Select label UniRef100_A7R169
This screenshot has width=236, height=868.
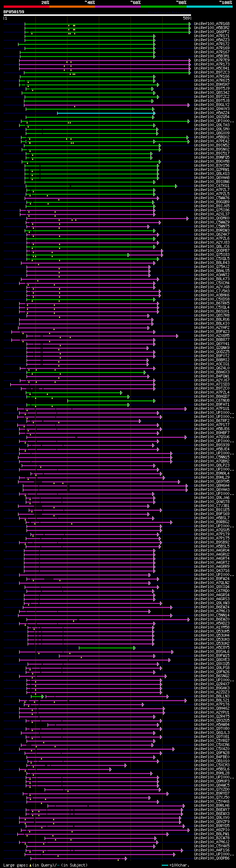point(212,48)
